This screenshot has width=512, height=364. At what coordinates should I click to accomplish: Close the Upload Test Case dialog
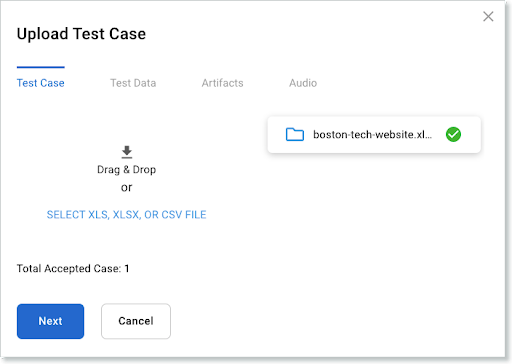coord(488,16)
